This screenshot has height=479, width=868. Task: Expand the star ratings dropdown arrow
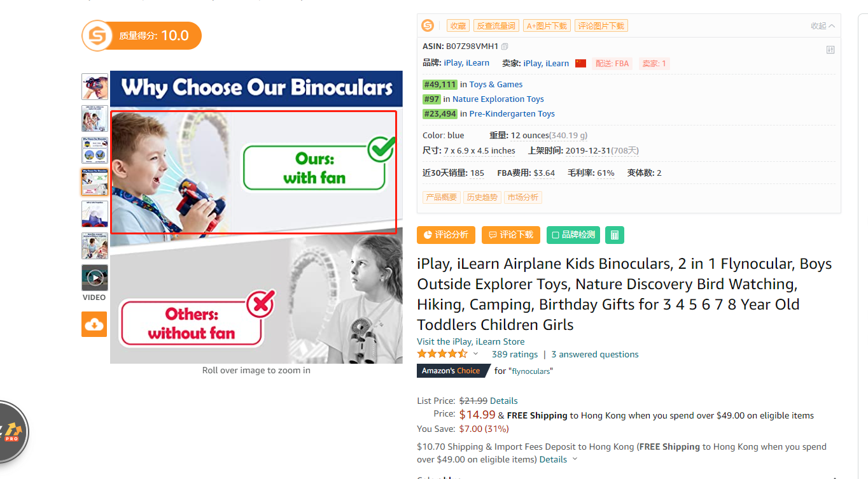[x=475, y=354]
